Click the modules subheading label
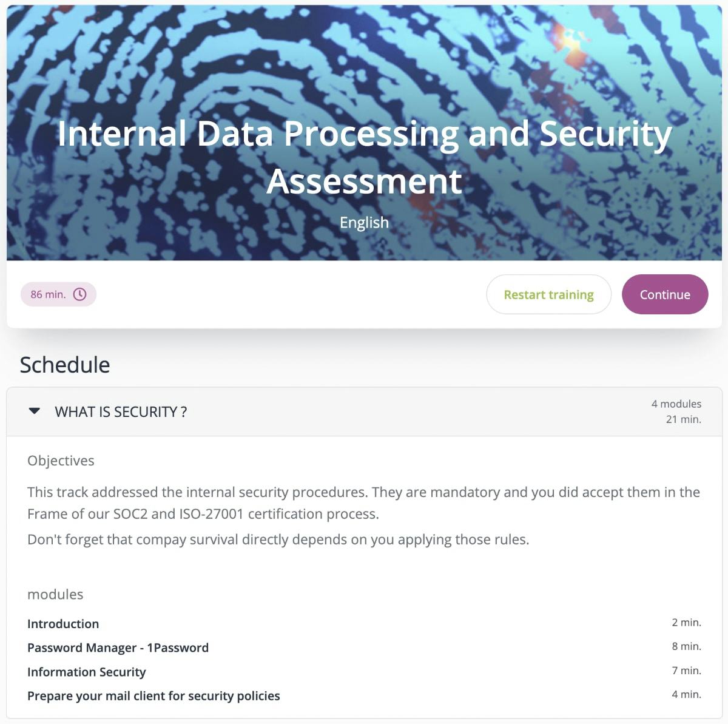The height and width of the screenshot is (724, 728). pyautogui.click(x=55, y=595)
